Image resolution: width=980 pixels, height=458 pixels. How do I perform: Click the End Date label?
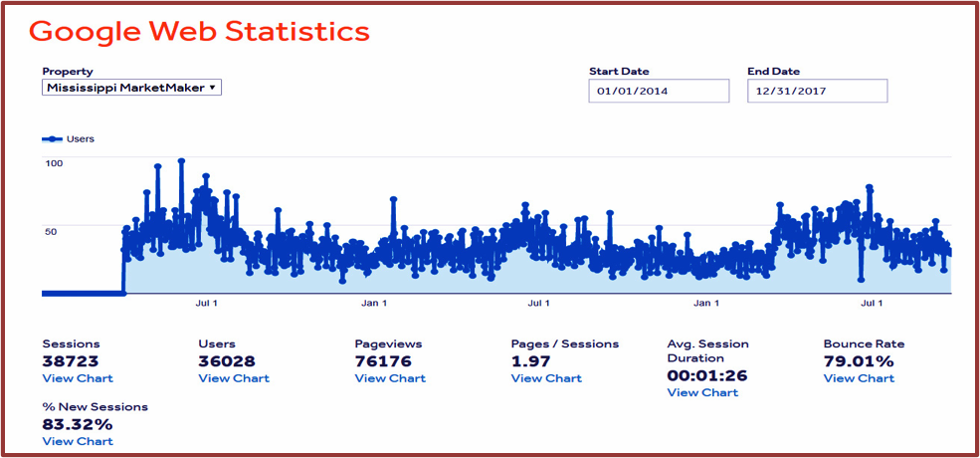click(x=774, y=72)
